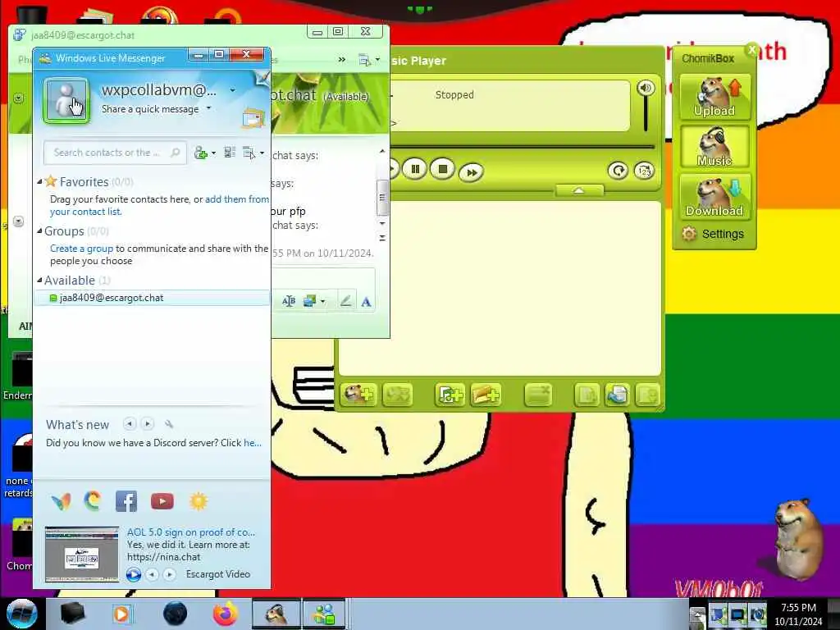Click the playlist reload icon with blue arrow
This screenshot has height=630, width=840.
(x=617, y=395)
